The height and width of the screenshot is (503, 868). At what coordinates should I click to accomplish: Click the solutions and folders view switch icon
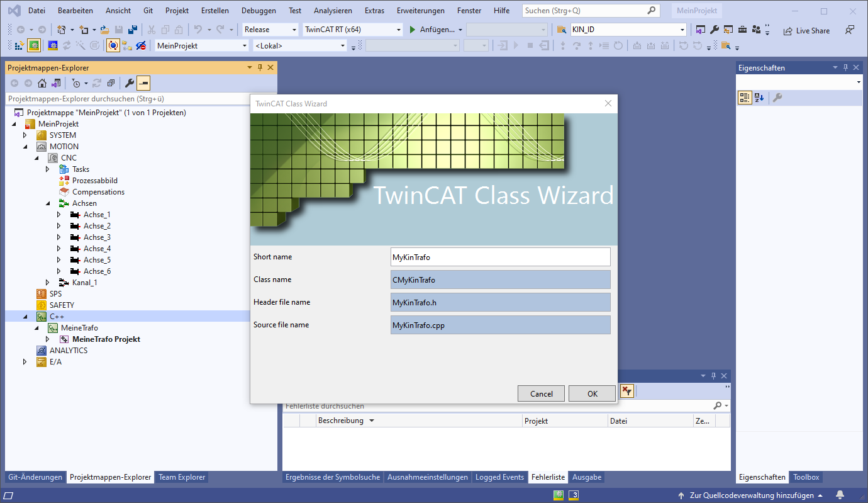tap(56, 83)
